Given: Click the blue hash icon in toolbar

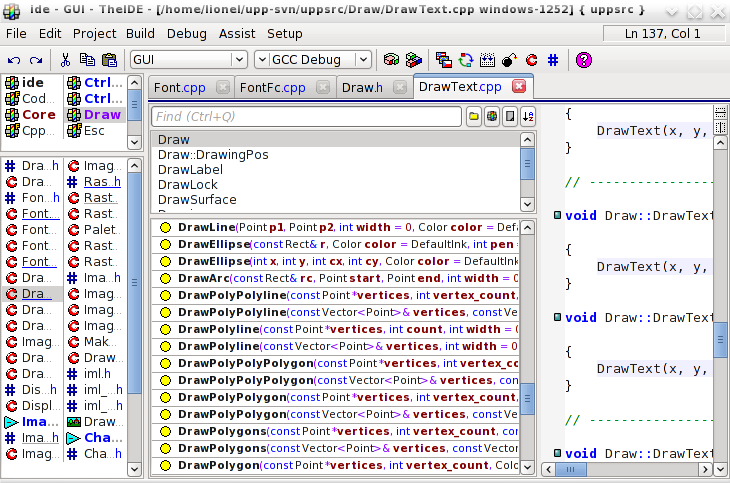Looking at the screenshot, I should pyautogui.click(x=553, y=60).
